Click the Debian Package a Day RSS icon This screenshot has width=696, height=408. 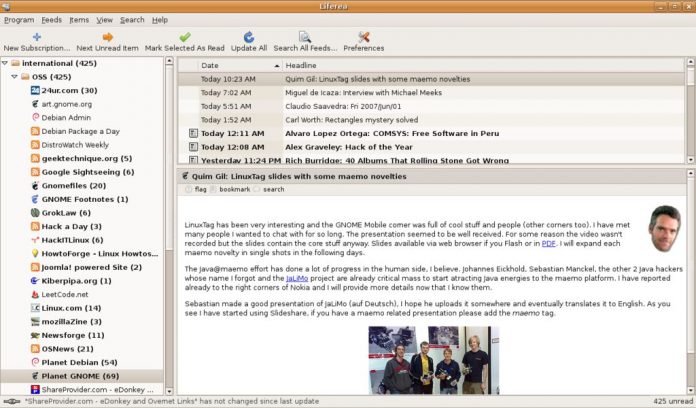tap(35, 131)
